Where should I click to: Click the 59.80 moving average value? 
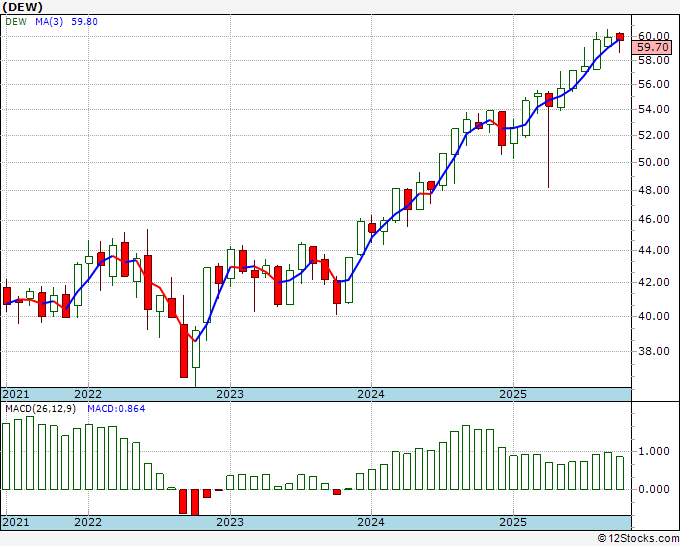[x=84, y=22]
